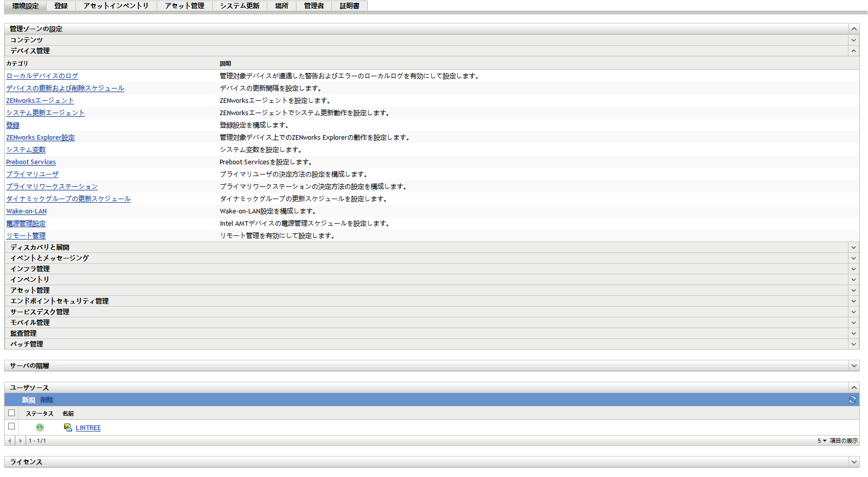
Task: Toggle the select-all checkbox in user source header
Action: tap(12, 413)
